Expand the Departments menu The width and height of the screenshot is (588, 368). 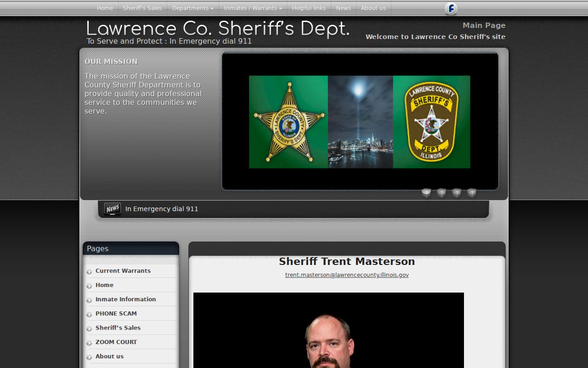193,8
